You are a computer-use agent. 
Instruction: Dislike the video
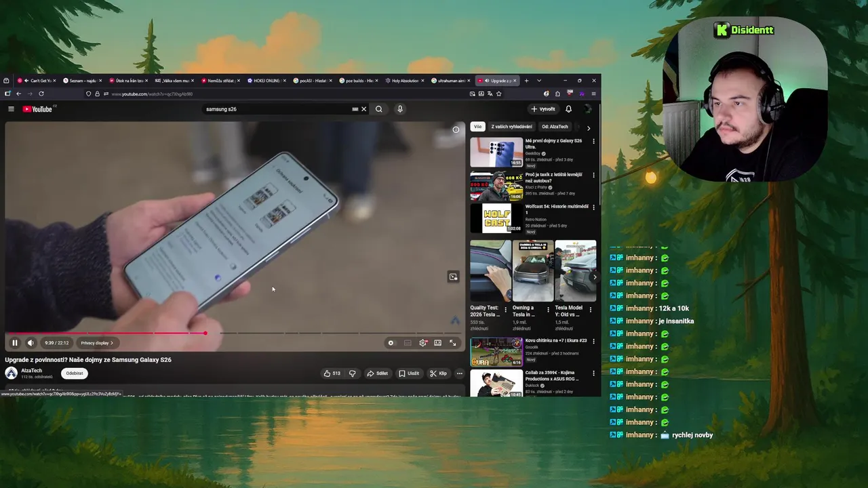pos(352,373)
